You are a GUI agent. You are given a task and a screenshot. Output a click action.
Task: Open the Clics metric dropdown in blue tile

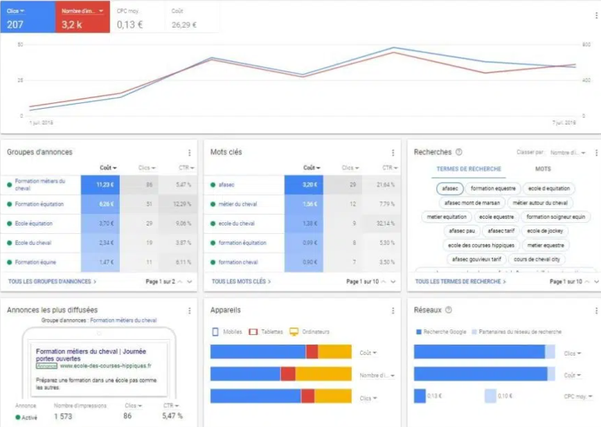pyautogui.click(x=16, y=11)
